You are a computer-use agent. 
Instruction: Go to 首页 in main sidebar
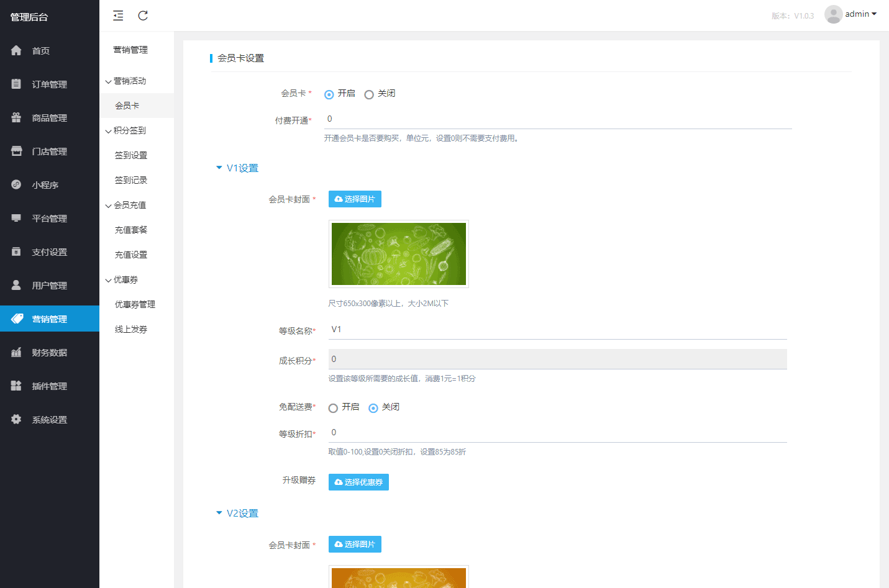(50, 50)
